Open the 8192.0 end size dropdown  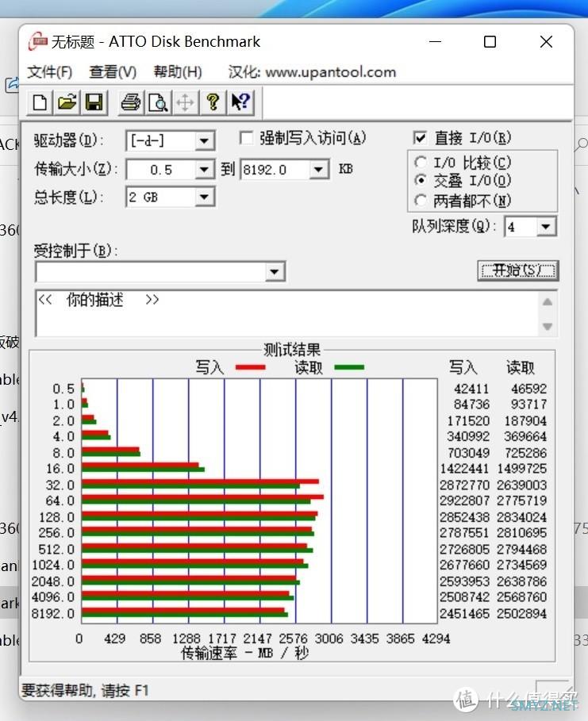(x=318, y=170)
